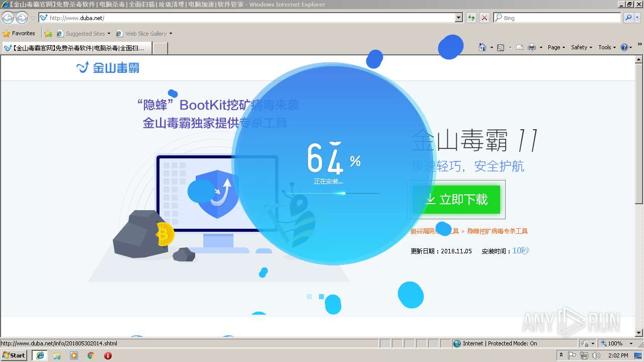Add to Favorites bar star icon
This screenshot has width=644, height=362.
click(x=48, y=33)
